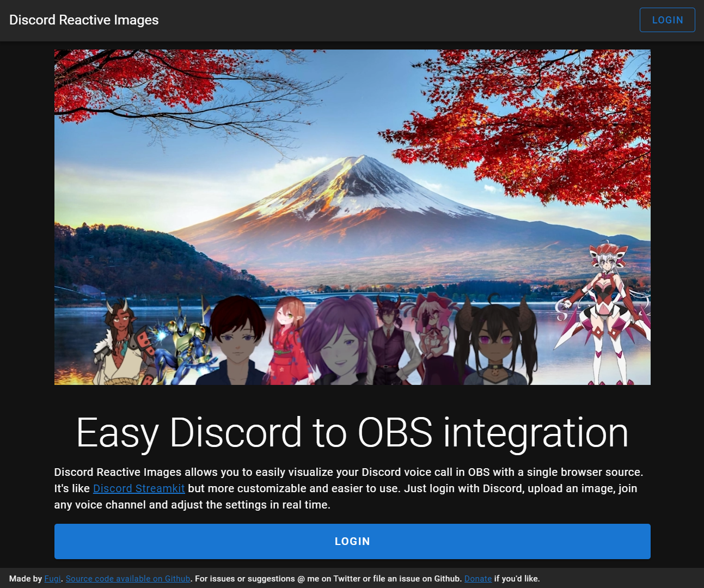Select the winking purple-haired avatar
The image size is (704, 588).
tap(335, 343)
